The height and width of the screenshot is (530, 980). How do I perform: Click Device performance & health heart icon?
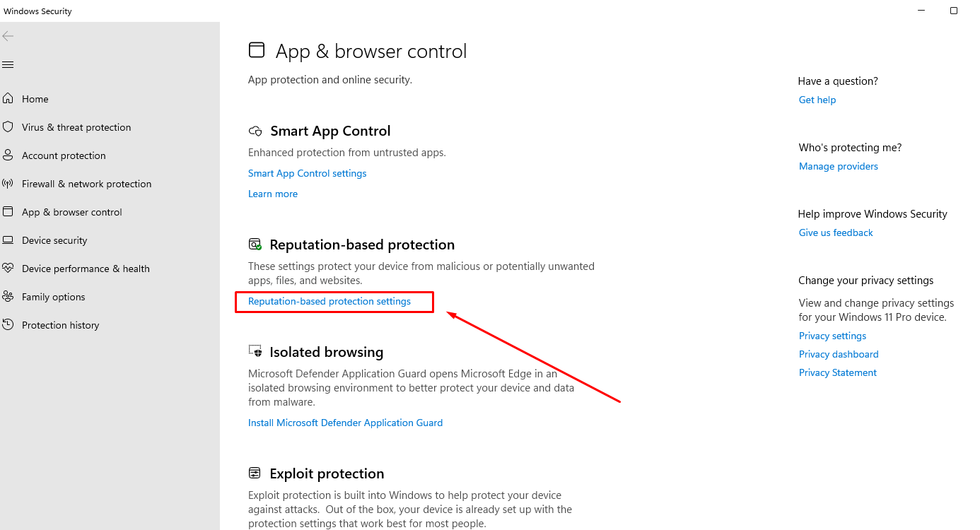pyautogui.click(x=8, y=269)
